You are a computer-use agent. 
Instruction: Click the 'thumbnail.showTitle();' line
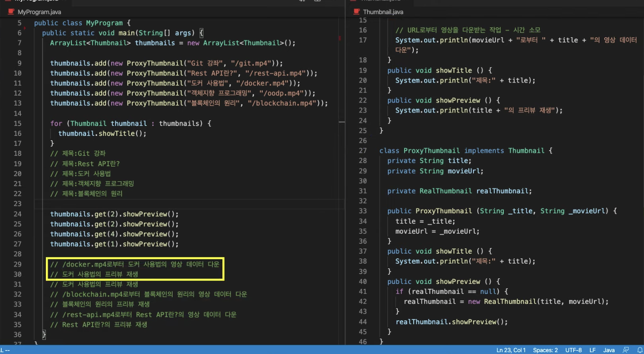coord(103,133)
